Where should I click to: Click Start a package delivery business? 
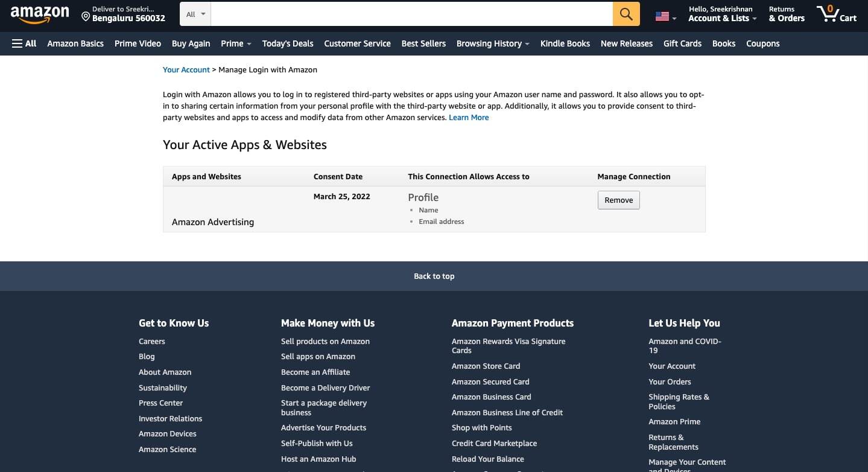pyautogui.click(x=324, y=408)
